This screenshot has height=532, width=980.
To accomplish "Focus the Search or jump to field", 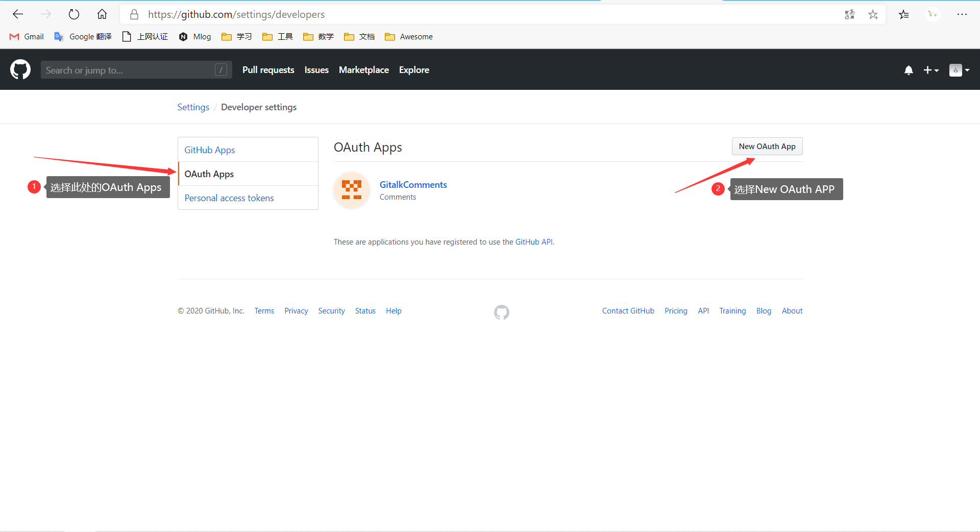I will coord(136,70).
